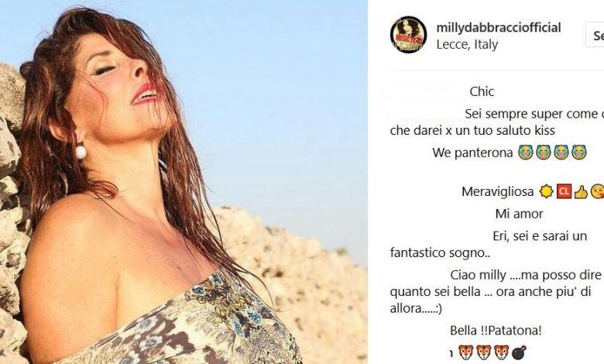
Task: Open the Lecce, Italy location link
Action: [467, 45]
